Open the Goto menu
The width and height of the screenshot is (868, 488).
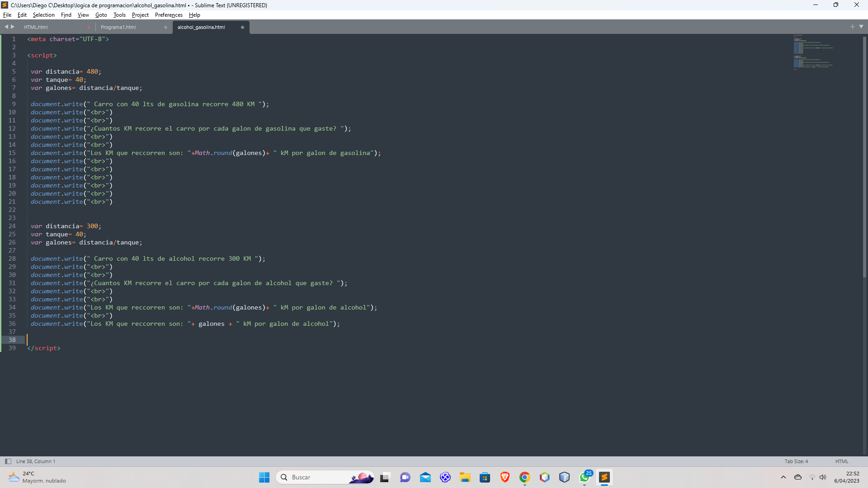click(101, 15)
